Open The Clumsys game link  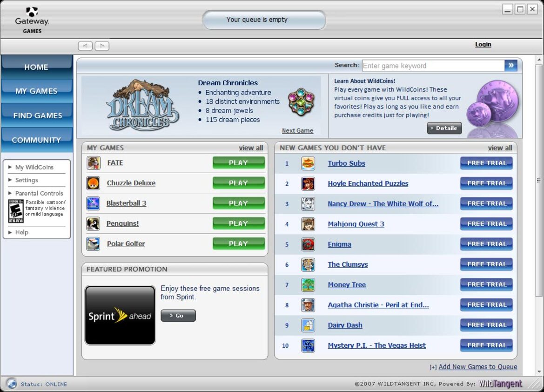(348, 264)
